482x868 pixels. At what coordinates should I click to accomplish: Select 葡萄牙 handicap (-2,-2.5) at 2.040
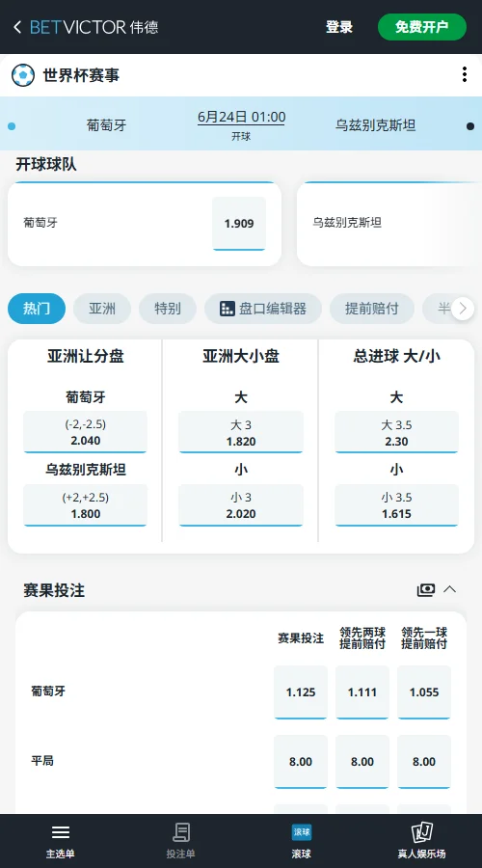[x=85, y=432]
